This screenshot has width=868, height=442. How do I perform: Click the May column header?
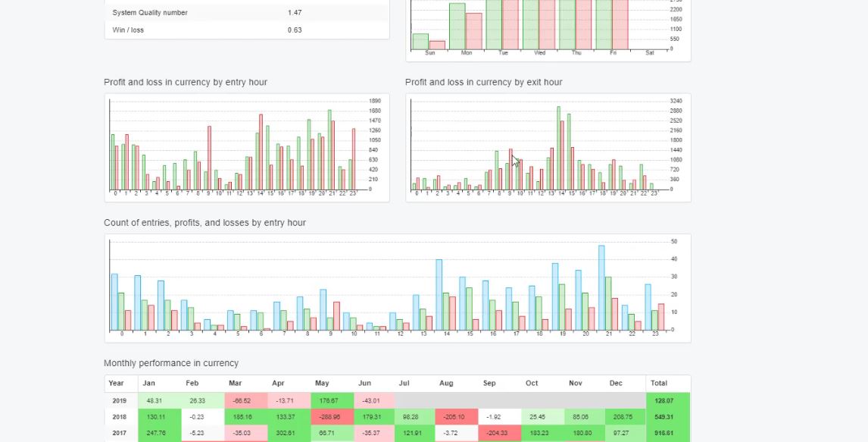click(322, 384)
